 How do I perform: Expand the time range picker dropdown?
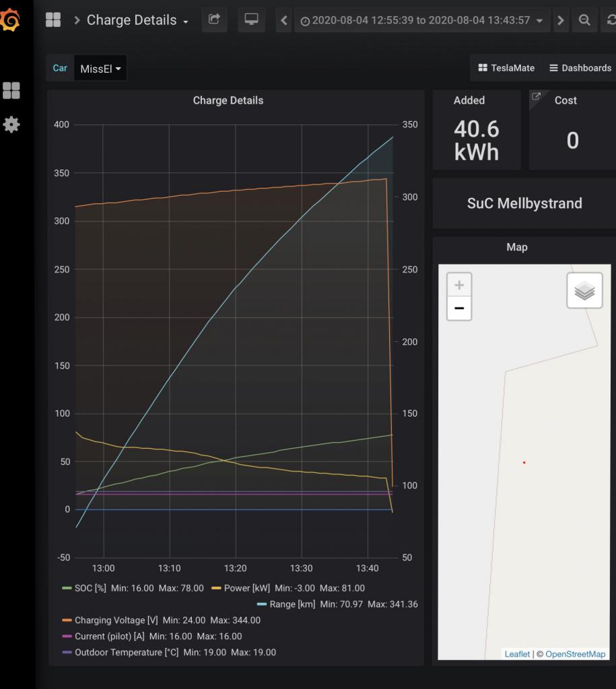coord(422,20)
